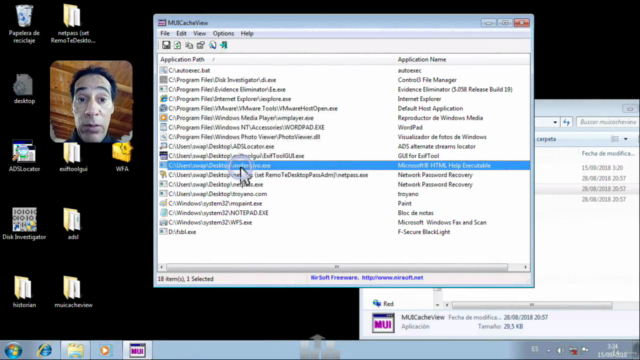This screenshot has width=640, height=360.
Task: Click the netpass folder desktop icon
Action: pyautogui.click(x=73, y=24)
